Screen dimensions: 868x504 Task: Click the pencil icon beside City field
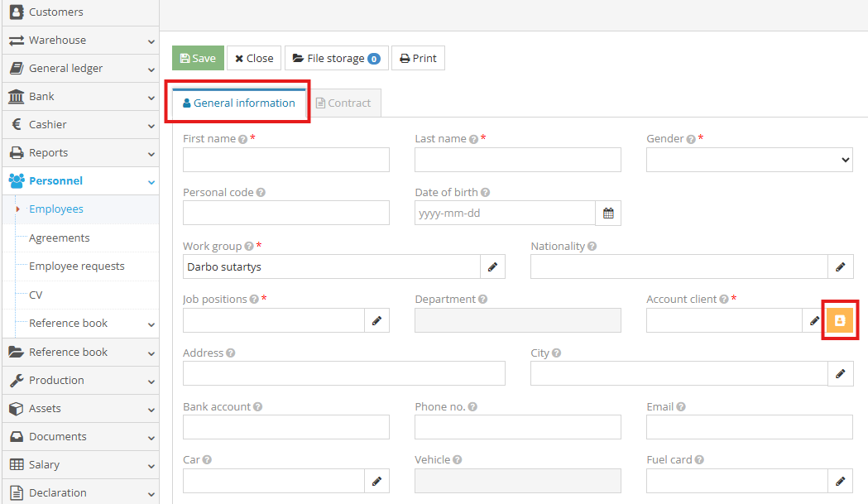tap(840, 373)
